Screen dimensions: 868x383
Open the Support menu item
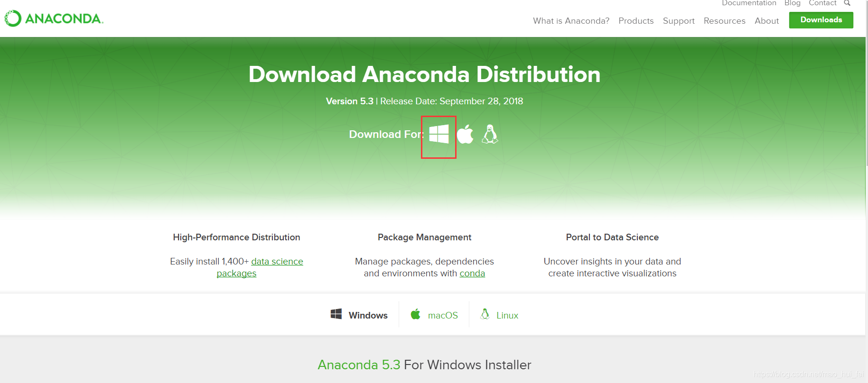click(x=679, y=21)
